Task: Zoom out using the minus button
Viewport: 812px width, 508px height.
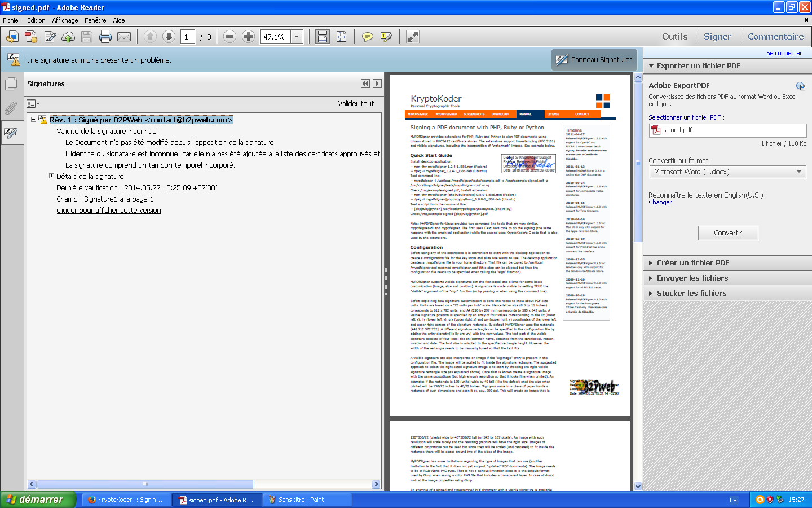Action: pos(230,37)
